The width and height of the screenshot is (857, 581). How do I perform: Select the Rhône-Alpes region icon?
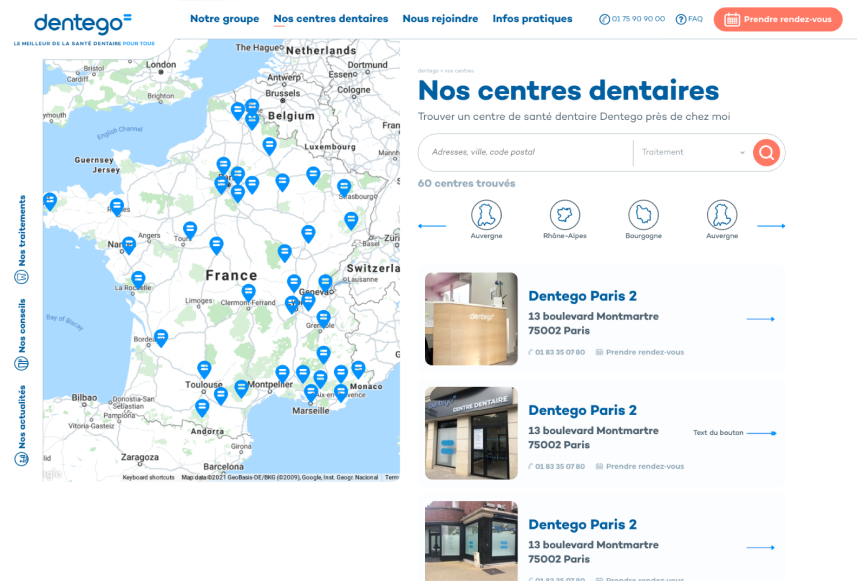tap(565, 215)
